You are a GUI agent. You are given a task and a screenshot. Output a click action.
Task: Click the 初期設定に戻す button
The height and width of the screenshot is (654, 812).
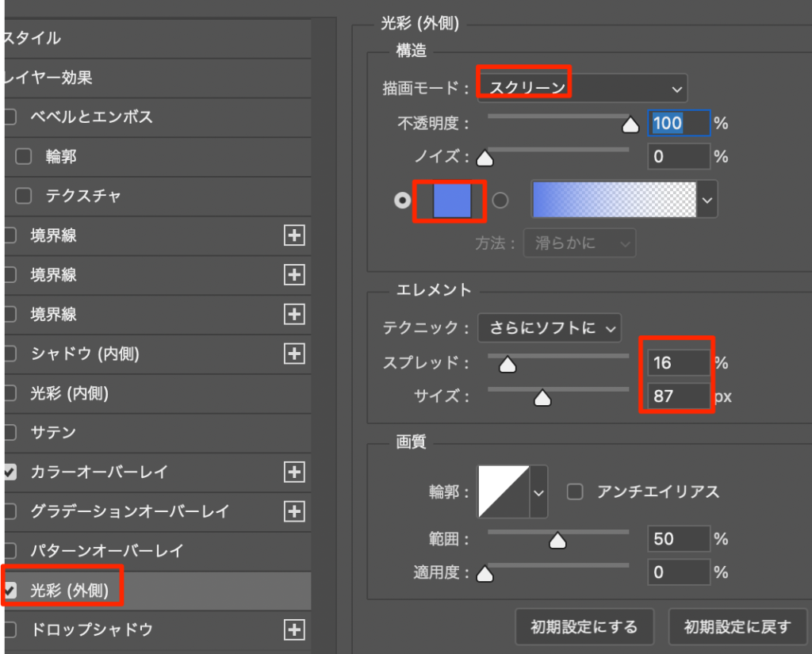(x=737, y=627)
